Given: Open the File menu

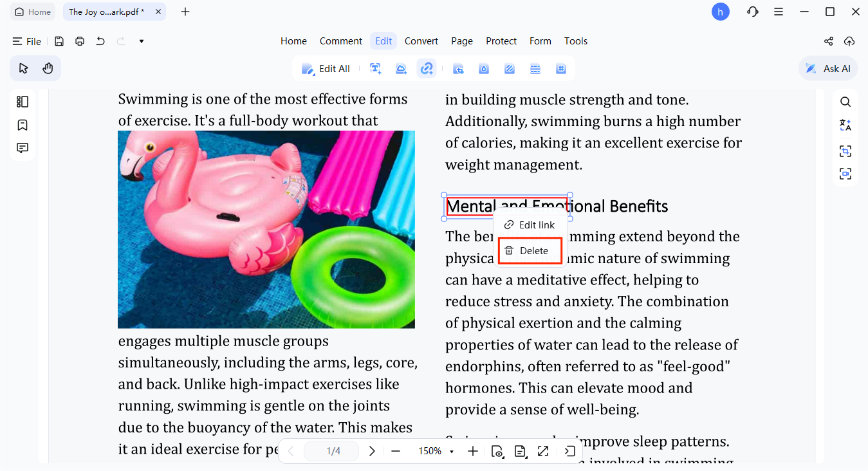Looking at the screenshot, I should 27,41.
